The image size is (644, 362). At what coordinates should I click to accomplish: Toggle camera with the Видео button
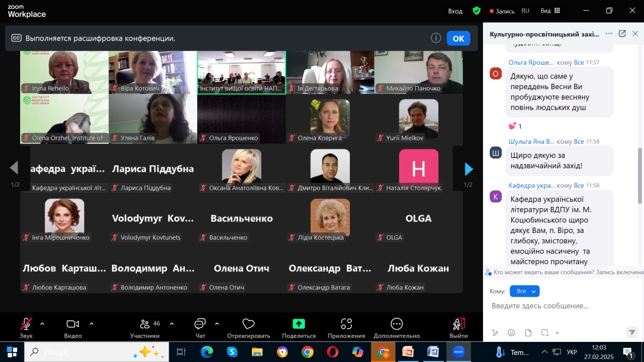[73, 324]
